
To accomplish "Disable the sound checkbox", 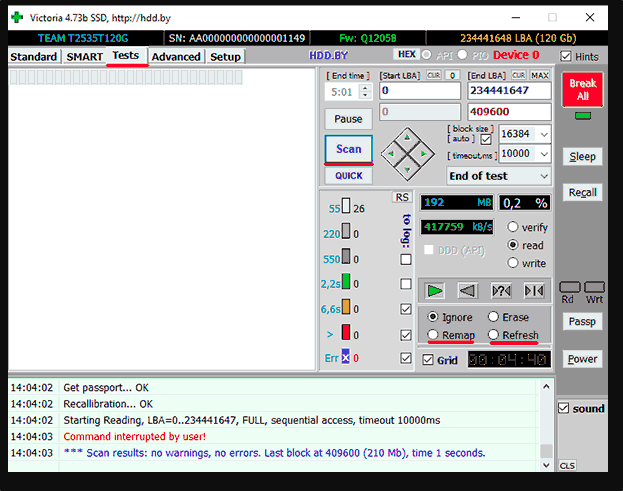I will pyautogui.click(x=564, y=408).
